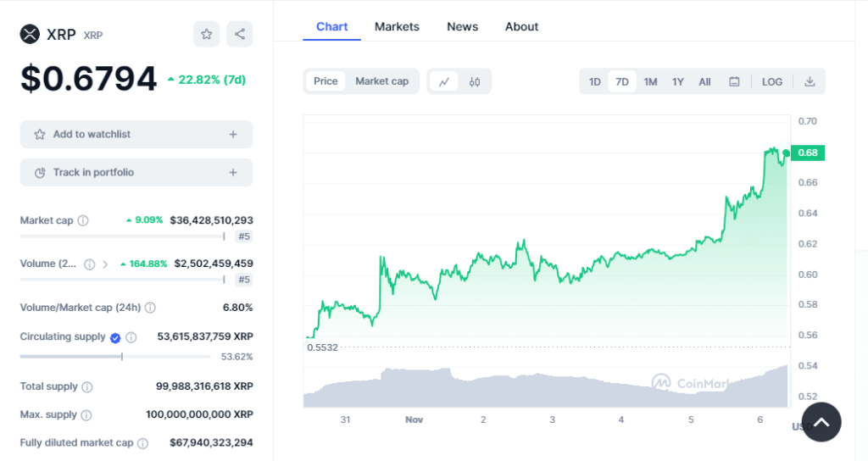The height and width of the screenshot is (461, 868).
Task: Click Add to watchlist button
Action: coord(136,135)
